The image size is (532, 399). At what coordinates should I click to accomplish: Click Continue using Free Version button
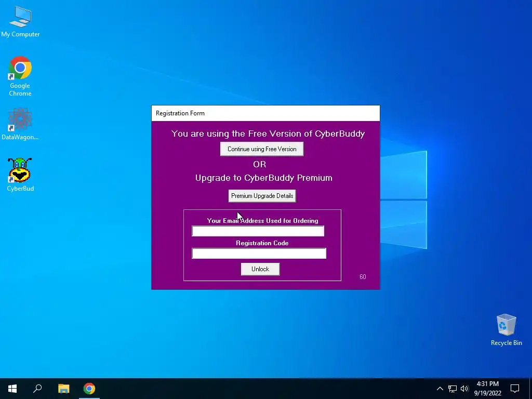pyautogui.click(x=262, y=149)
